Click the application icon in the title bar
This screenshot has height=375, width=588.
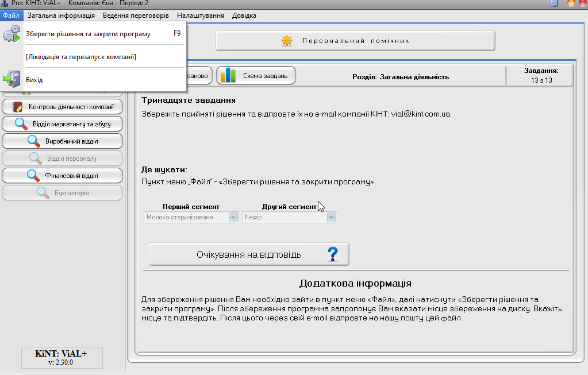pos(5,3)
